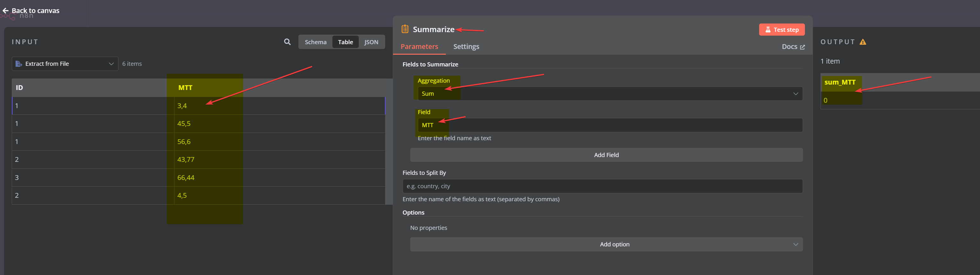Open the Add option dropdown
Viewport: 980px width, 275px height.
click(606, 244)
